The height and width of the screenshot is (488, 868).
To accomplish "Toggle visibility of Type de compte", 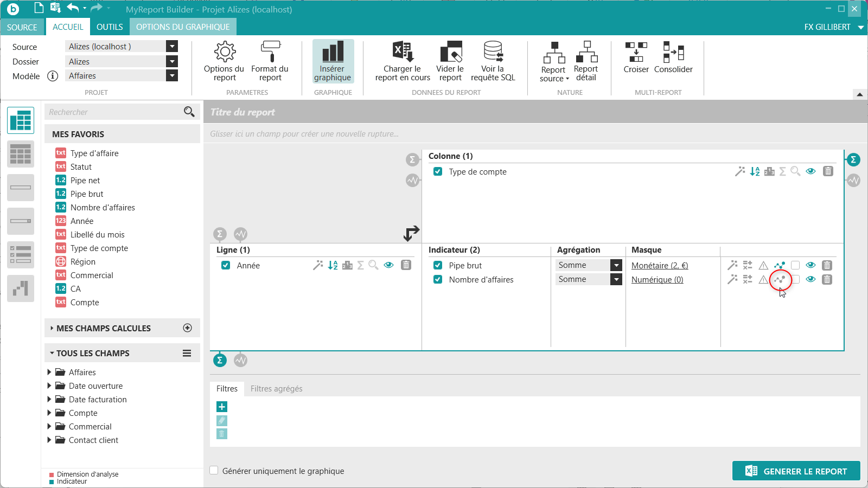I will coord(810,171).
